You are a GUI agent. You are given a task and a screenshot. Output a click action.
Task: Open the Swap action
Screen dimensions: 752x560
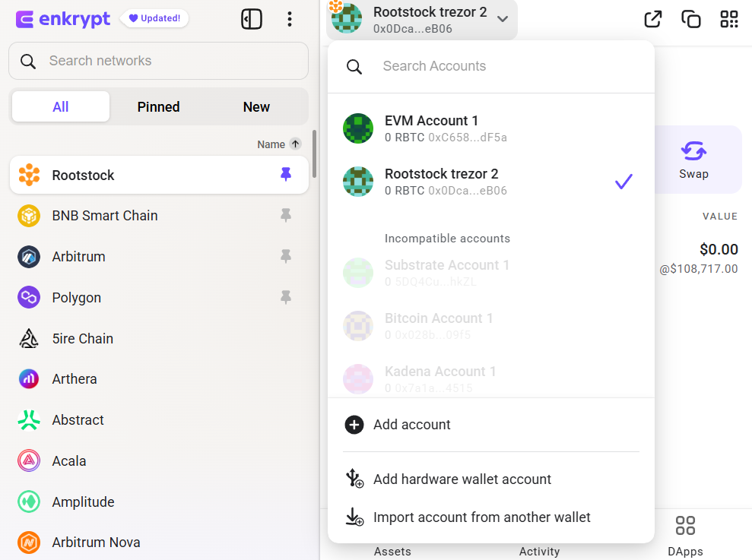coord(693,160)
